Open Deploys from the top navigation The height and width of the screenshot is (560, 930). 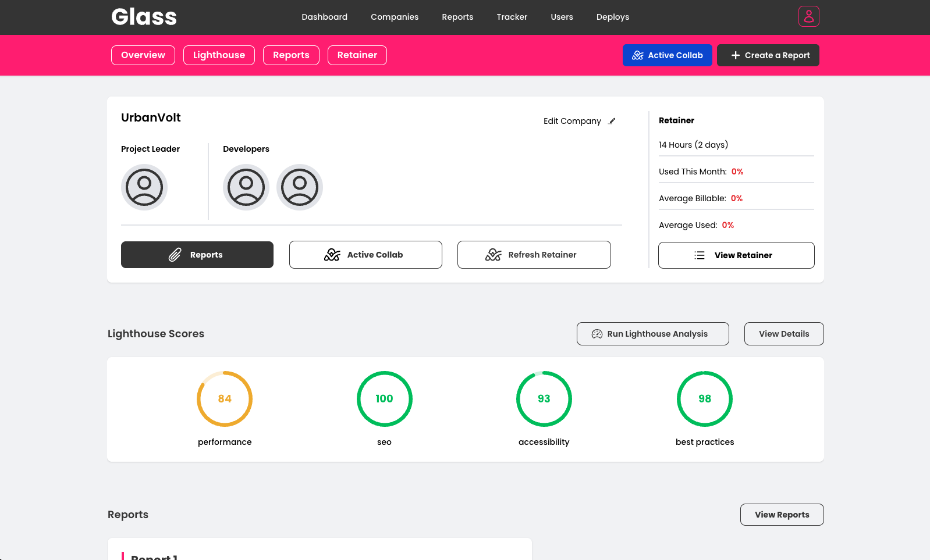pos(612,17)
